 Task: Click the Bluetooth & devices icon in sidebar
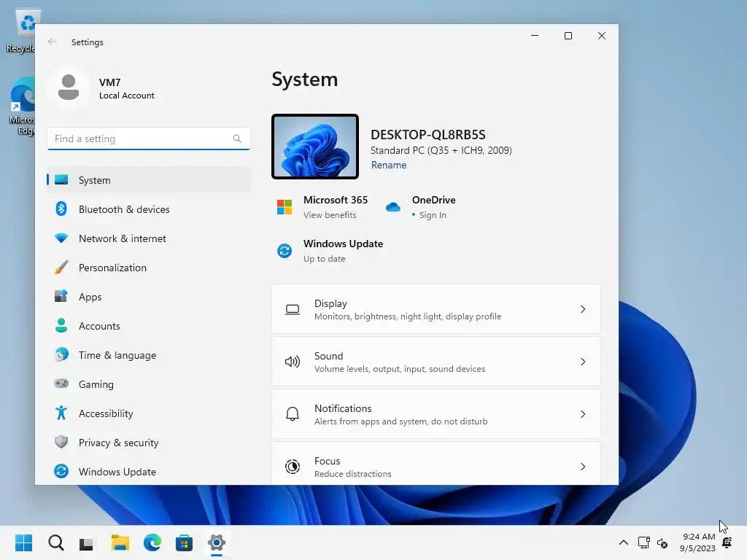click(61, 209)
